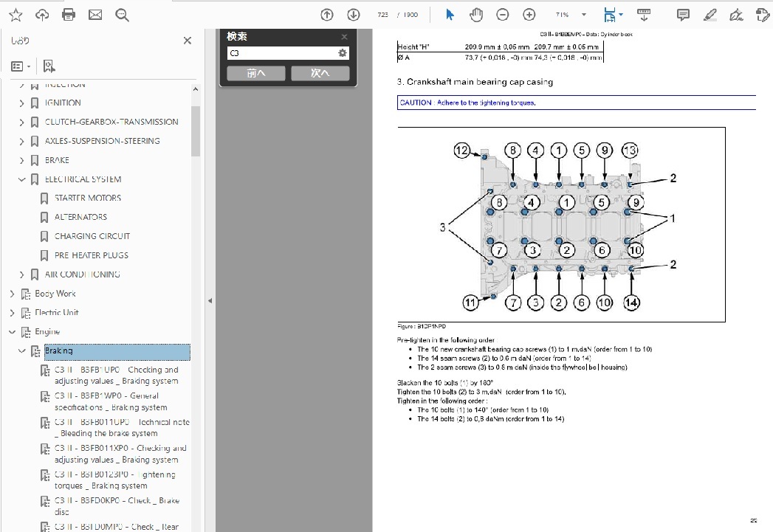This screenshot has width=773, height=532.
Task: Select the Braking bookmark entry
Action: coord(117,352)
